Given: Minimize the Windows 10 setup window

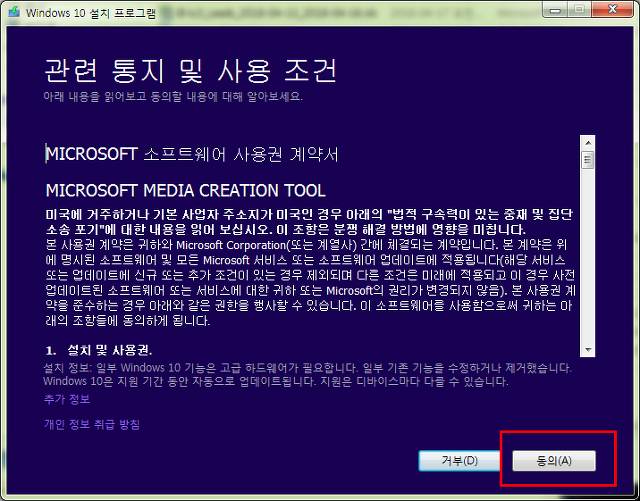Looking at the screenshot, I should click(555, 10).
